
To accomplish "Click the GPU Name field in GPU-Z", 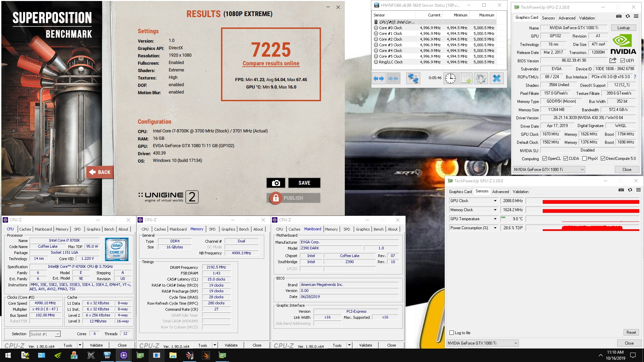I will coord(574,28).
